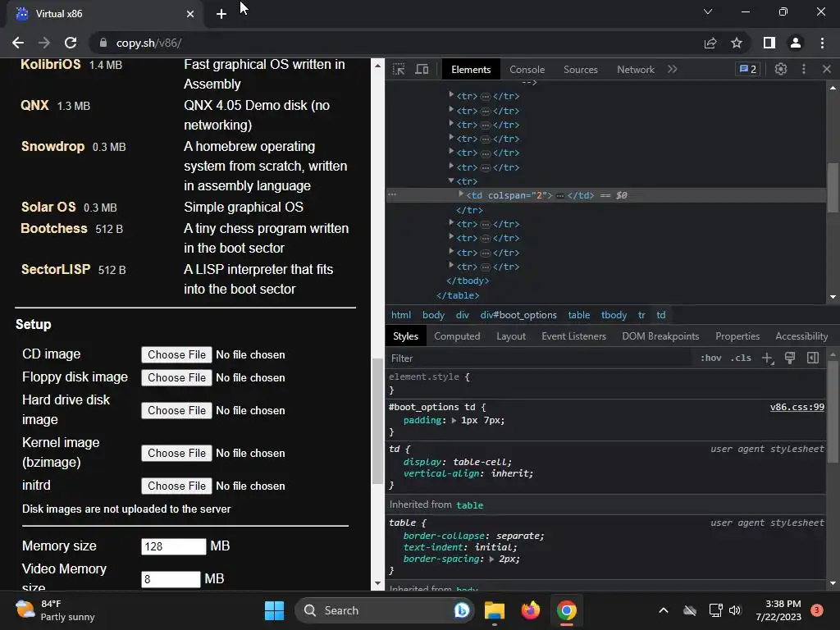Switch to the Sources tab
840x630 pixels.
(580, 70)
